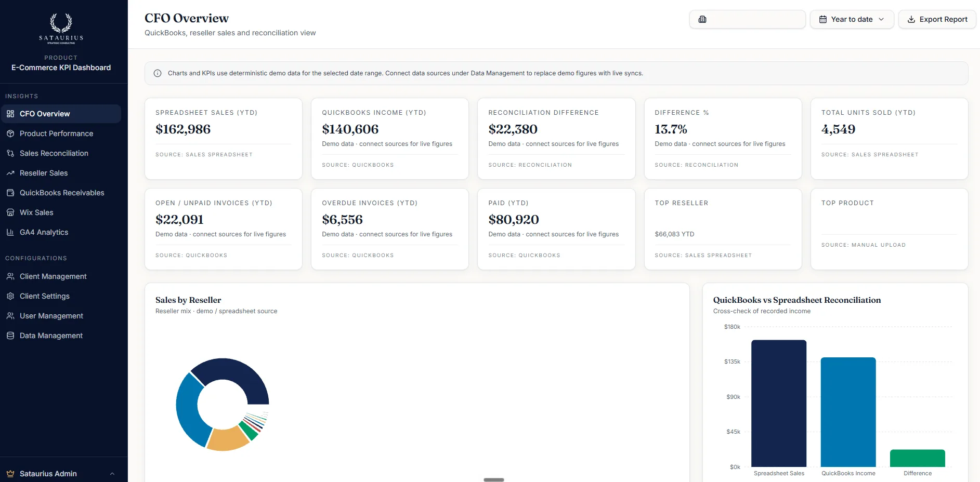Open Product Performance in sidebar
This screenshot has width=980, height=482.
click(61, 133)
